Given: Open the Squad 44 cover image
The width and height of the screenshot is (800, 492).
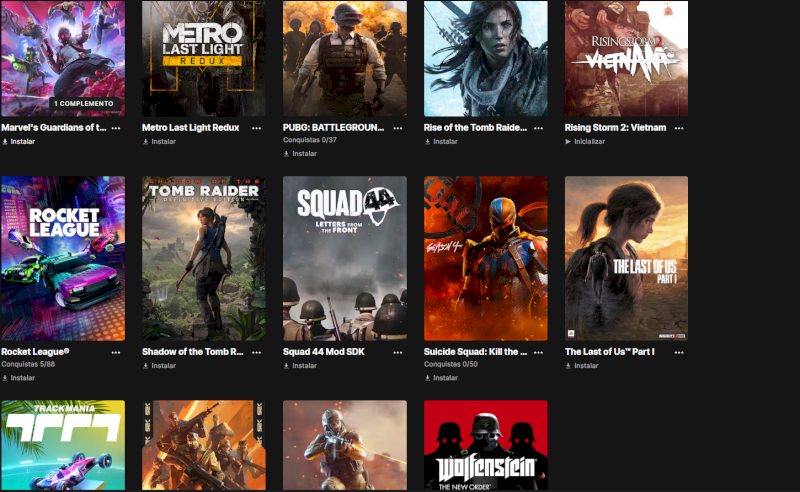Looking at the screenshot, I should pyautogui.click(x=345, y=258).
